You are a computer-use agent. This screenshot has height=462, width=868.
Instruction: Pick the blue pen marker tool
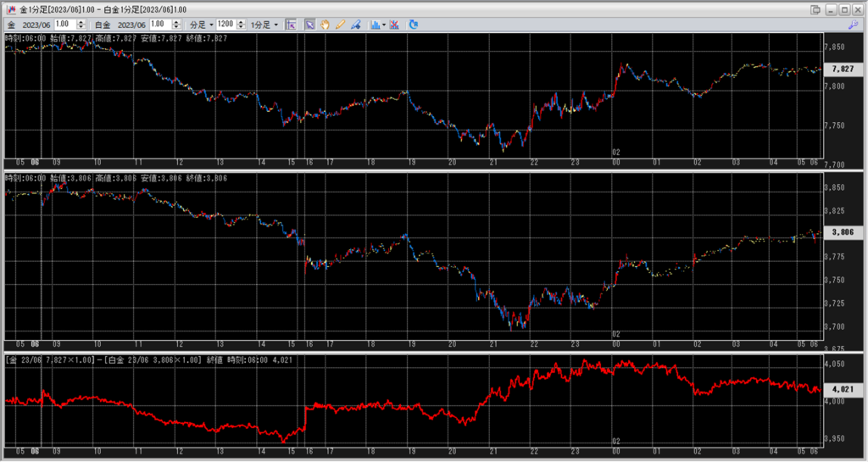355,25
